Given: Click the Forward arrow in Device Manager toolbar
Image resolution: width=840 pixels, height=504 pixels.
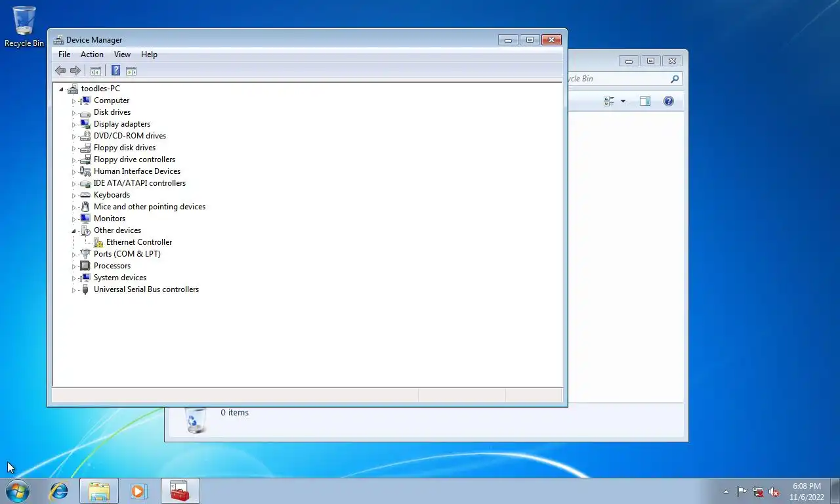Looking at the screenshot, I should 75,71.
